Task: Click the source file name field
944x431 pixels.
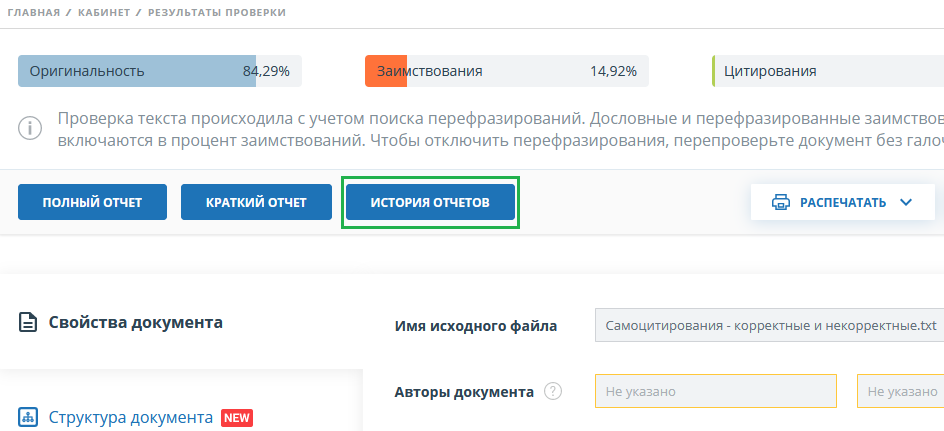Action: [768, 326]
